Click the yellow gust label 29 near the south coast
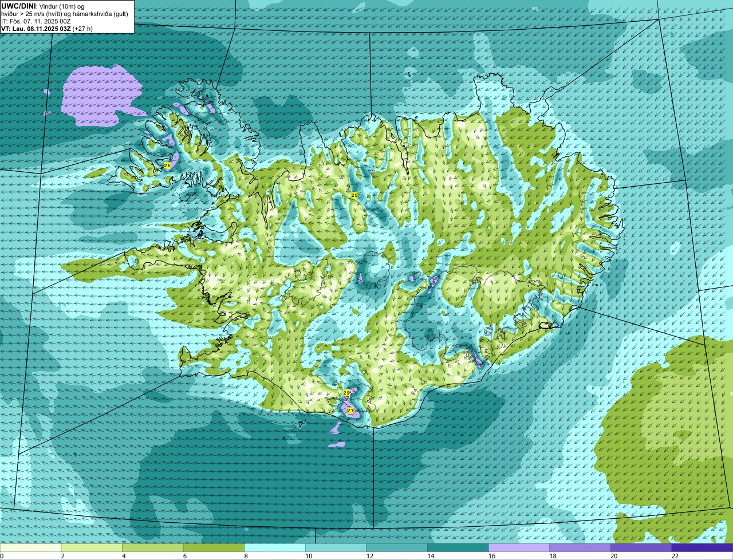Image resolution: width=733 pixels, height=560 pixels. (346, 393)
